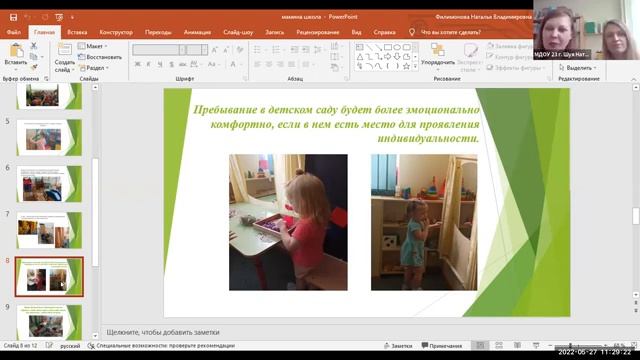The image size is (640, 360).
Task: Click the русский language indicator
Action: click(70, 346)
